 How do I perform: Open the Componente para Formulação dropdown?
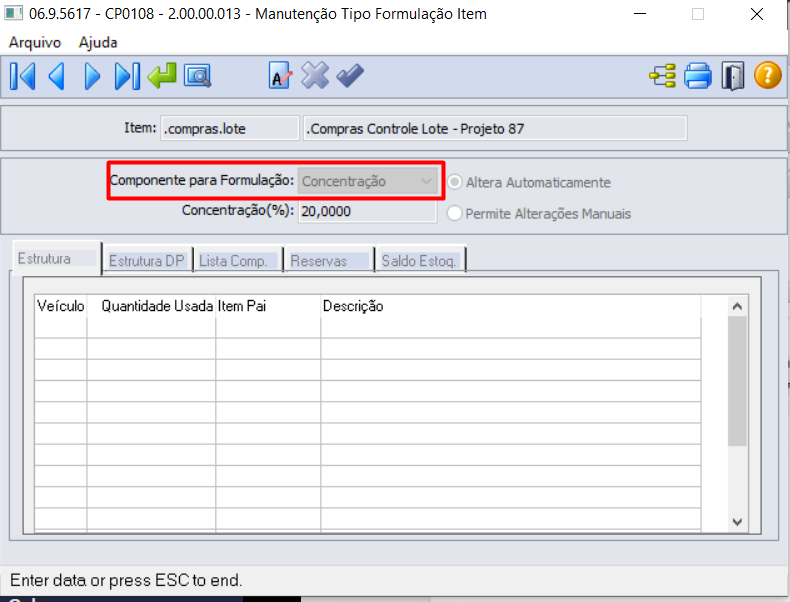368,181
